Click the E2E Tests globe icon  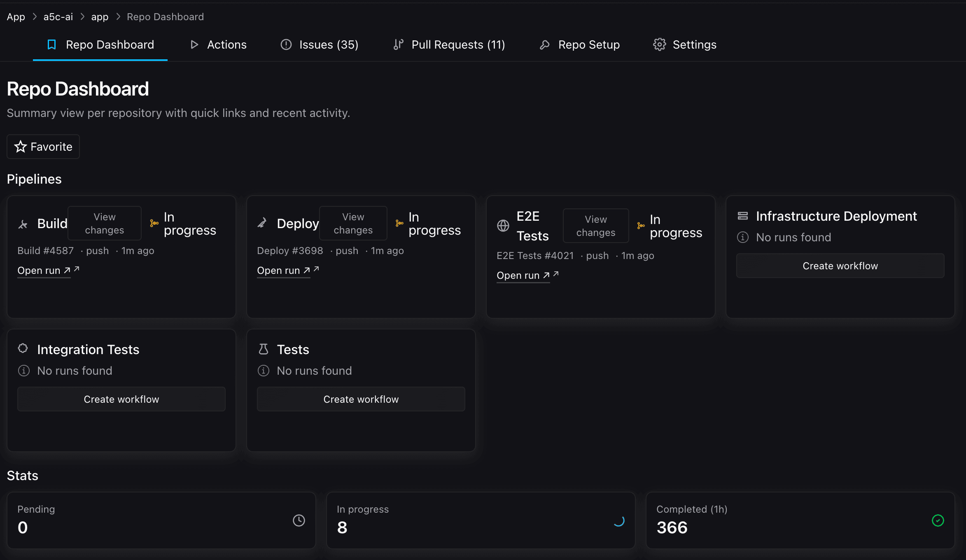pyautogui.click(x=503, y=226)
